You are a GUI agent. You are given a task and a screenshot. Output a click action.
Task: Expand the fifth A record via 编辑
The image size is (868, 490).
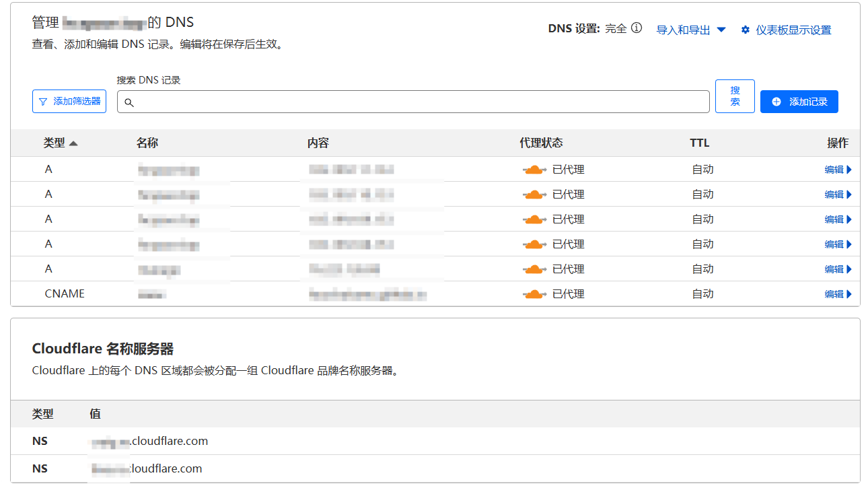pyautogui.click(x=838, y=269)
